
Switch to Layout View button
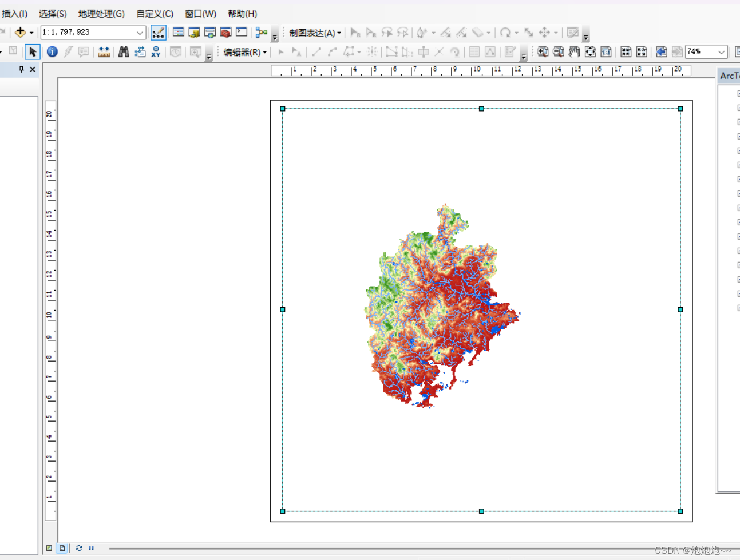pos(62,548)
